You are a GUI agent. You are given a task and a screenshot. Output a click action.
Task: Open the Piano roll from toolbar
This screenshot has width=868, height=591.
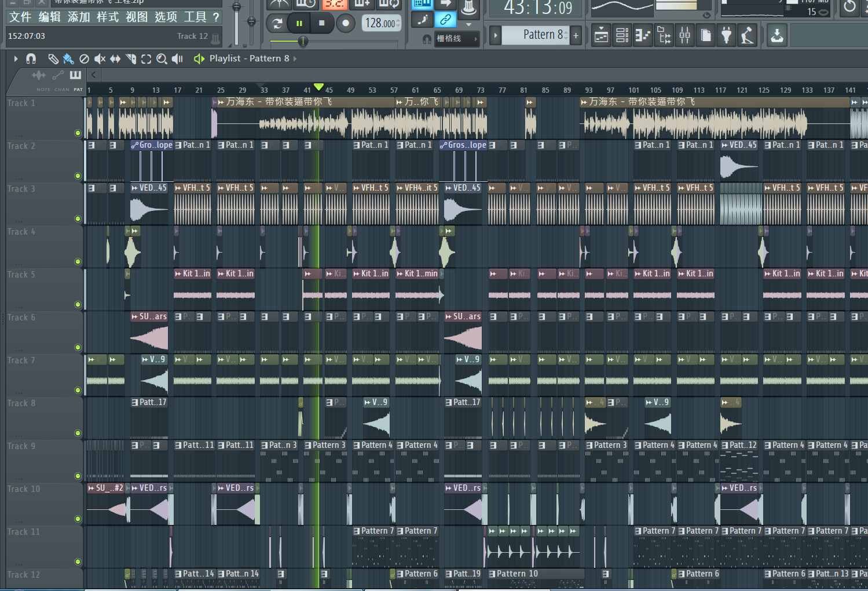click(643, 36)
